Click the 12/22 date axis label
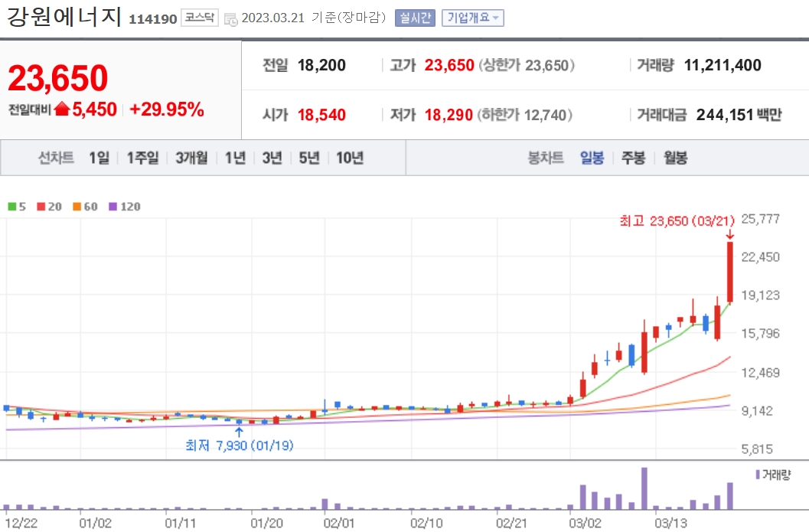This screenshot has height=532, width=809. (x=21, y=524)
